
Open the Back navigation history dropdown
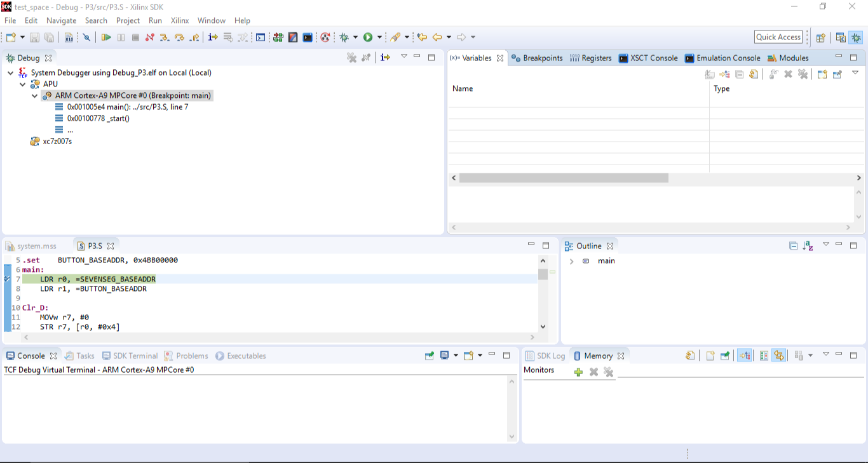449,37
